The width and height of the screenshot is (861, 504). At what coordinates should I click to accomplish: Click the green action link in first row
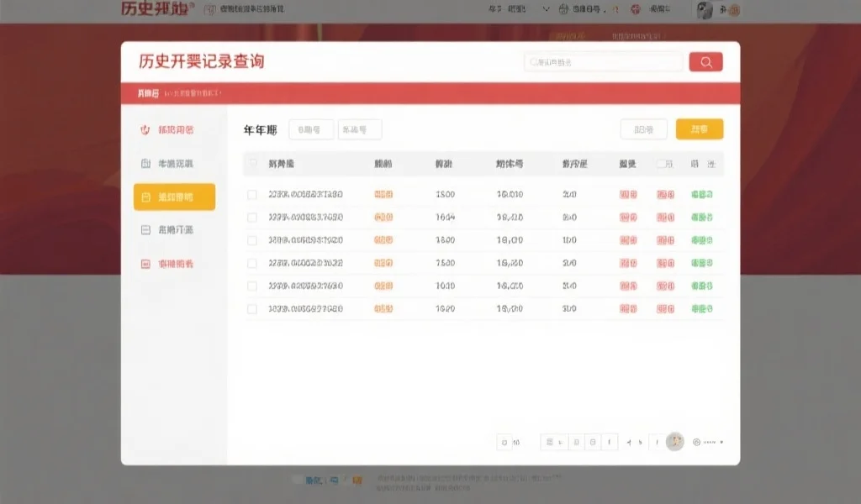click(701, 195)
